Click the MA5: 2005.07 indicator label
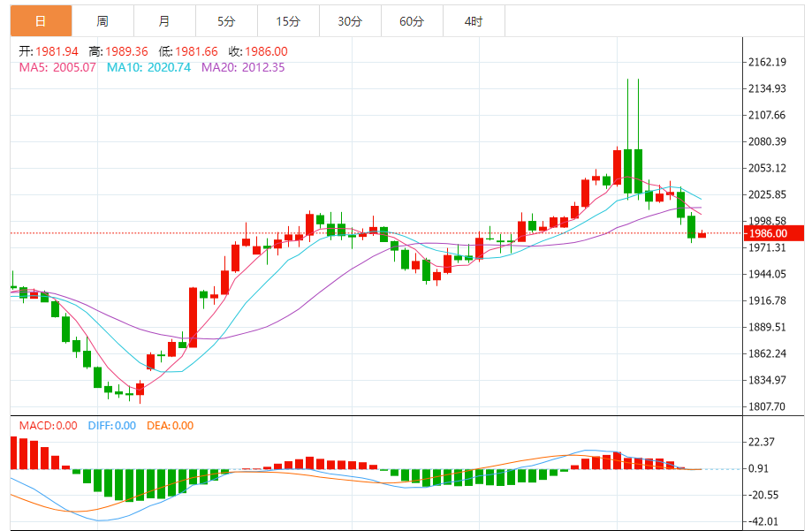Viewport: 812px width, 531px height. 57,67
